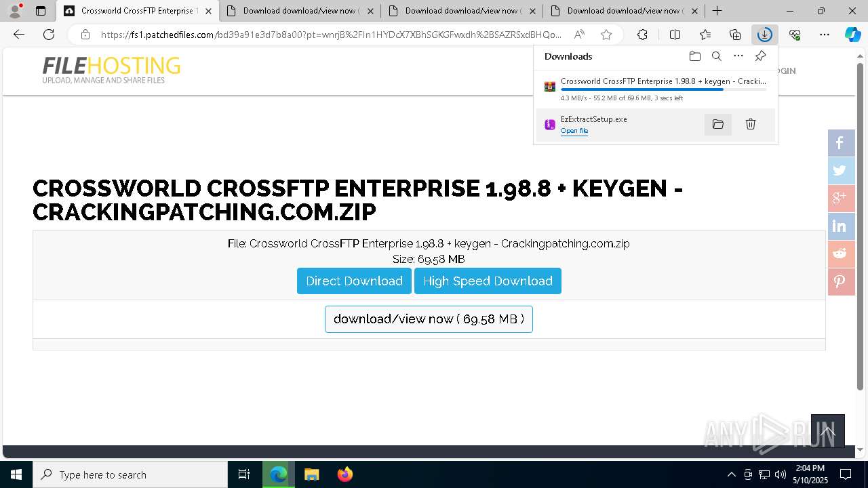The height and width of the screenshot is (488, 868).
Task: Launch Firefox from taskbar
Action: point(344,474)
